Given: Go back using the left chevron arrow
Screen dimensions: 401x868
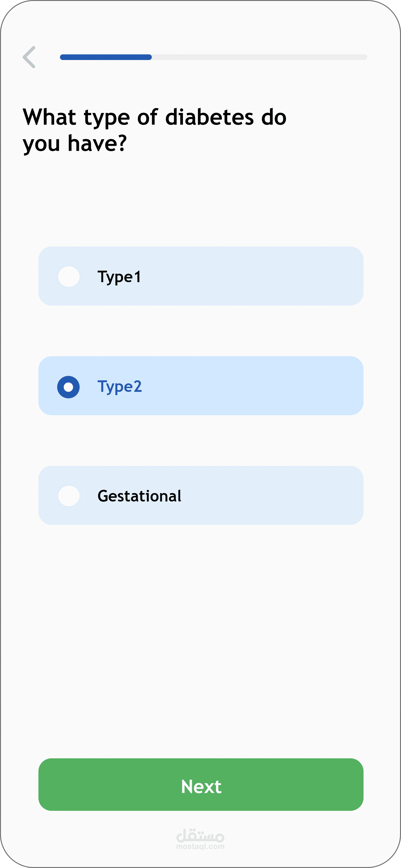Looking at the screenshot, I should [x=29, y=57].
